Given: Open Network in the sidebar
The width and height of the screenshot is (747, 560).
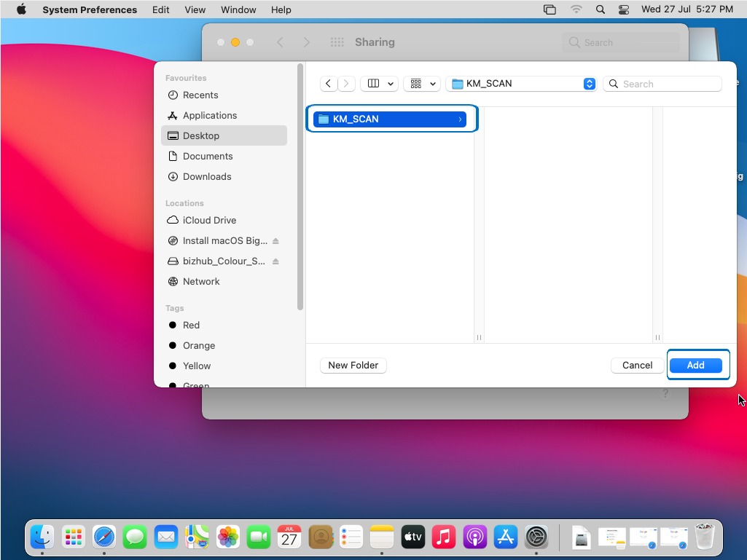Looking at the screenshot, I should pos(201,281).
